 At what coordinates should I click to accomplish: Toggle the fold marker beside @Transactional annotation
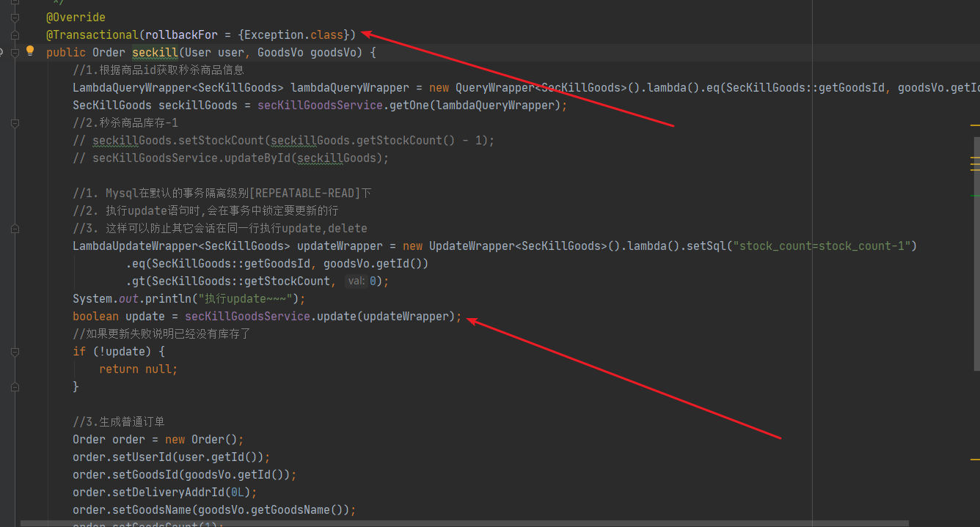click(15, 34)
